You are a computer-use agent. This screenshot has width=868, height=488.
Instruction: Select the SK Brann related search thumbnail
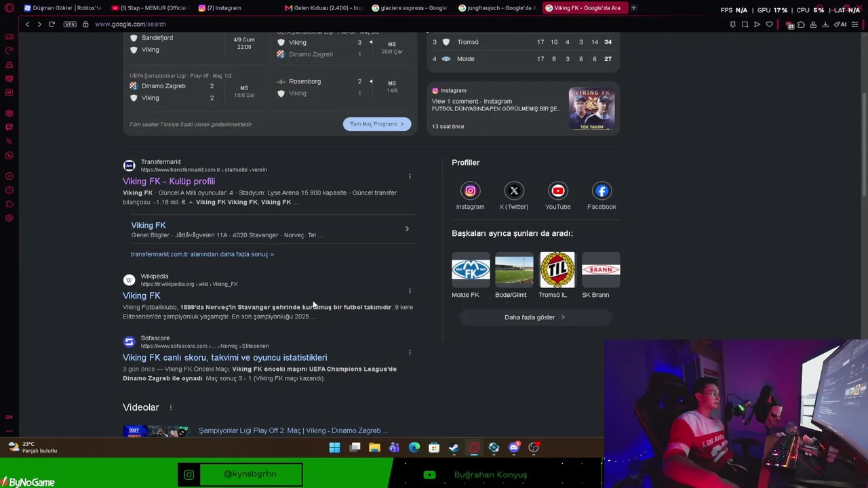tap(601, 270)
